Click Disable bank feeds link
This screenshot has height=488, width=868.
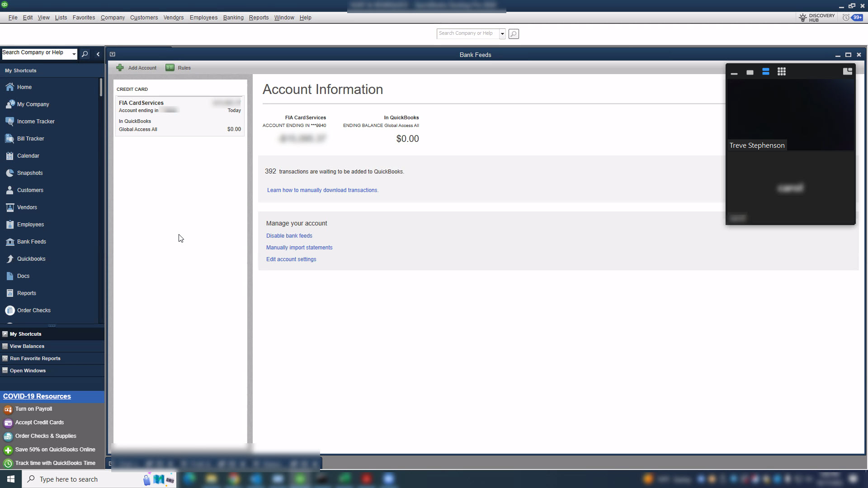(289, 236)
